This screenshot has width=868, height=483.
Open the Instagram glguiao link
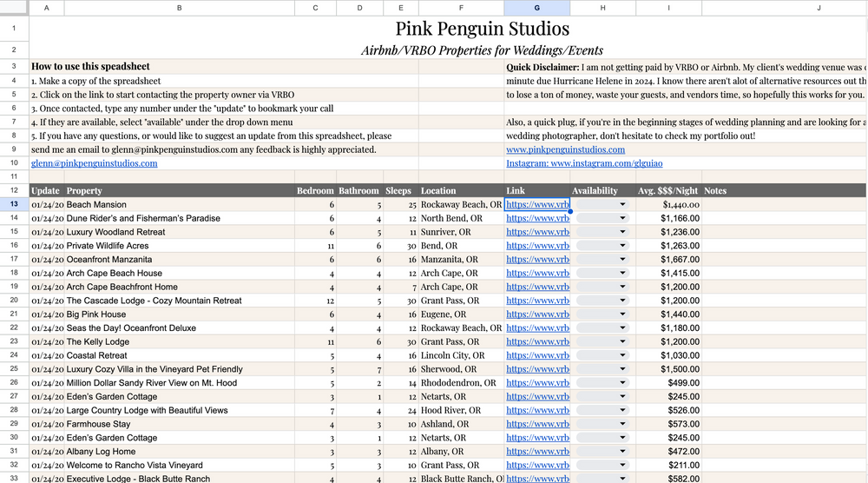584,163
